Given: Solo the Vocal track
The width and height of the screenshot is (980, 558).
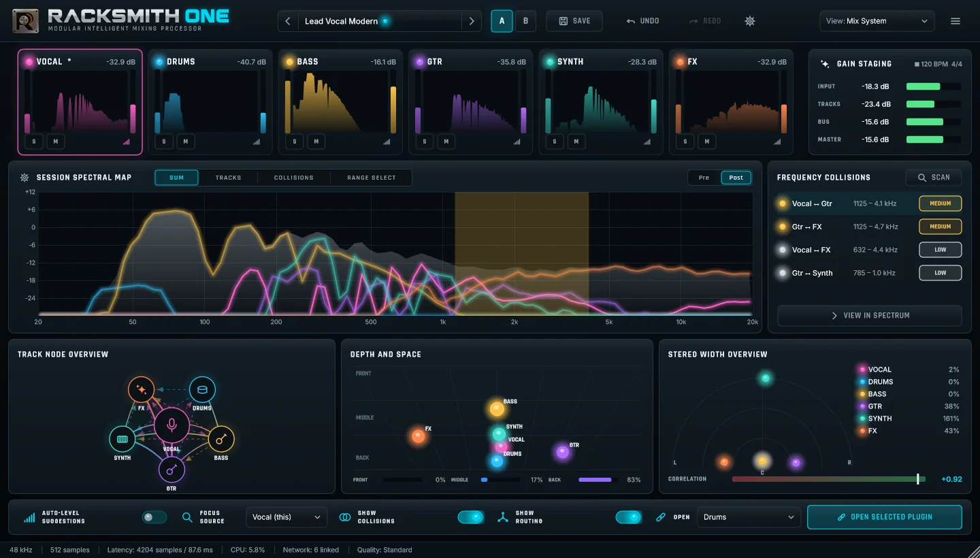Looking at the screenshot, I should coord(34,142).
